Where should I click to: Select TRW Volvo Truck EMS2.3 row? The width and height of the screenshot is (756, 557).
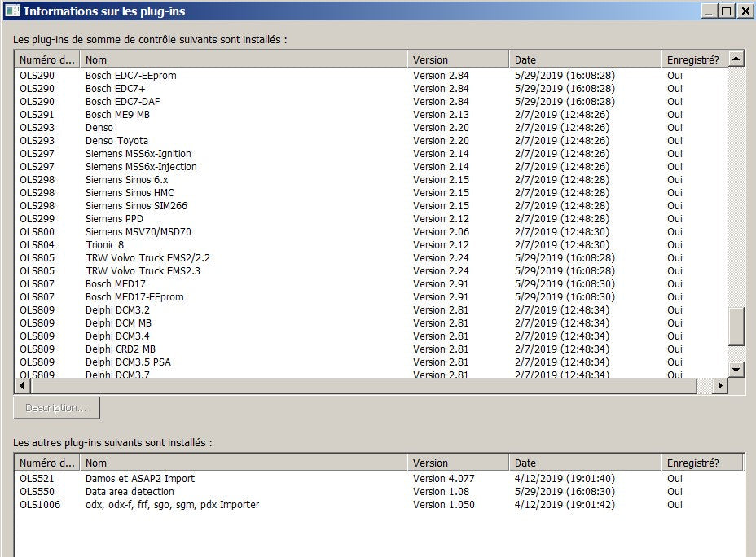[x=371, y=271]
